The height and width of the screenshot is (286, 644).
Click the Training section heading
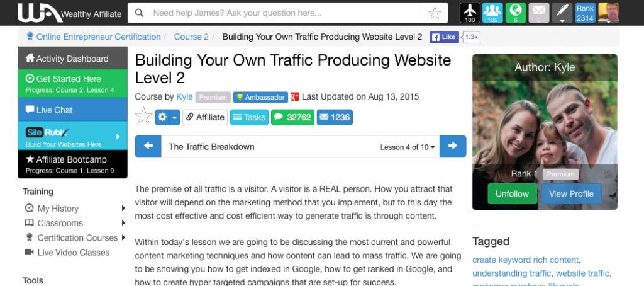pos(38,192)
